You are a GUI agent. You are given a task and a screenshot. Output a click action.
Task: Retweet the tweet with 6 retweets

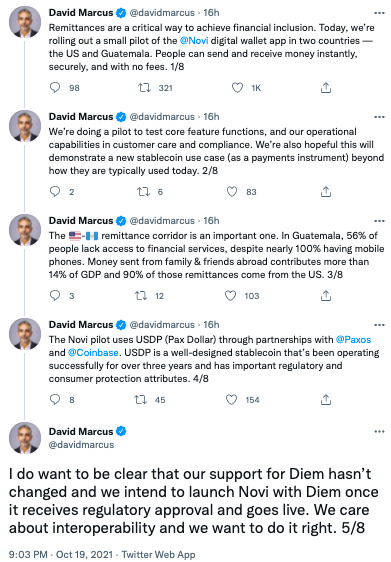[143, 192]
